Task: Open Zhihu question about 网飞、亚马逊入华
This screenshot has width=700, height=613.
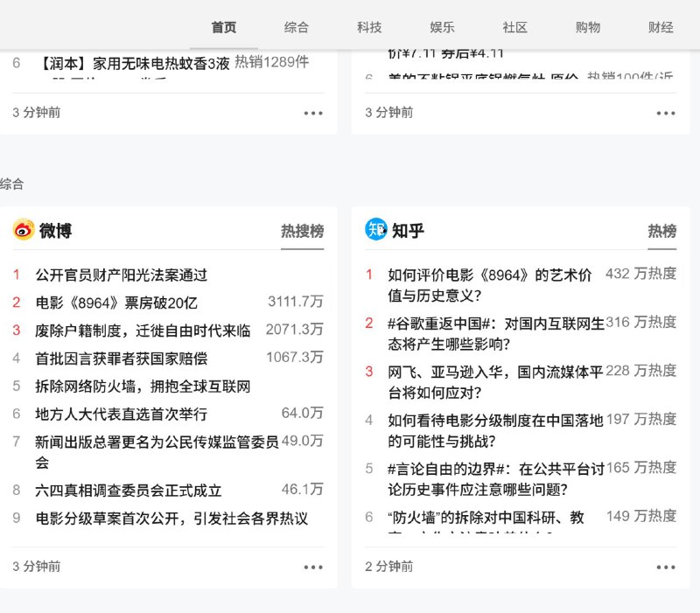Action: pos(495,380)
